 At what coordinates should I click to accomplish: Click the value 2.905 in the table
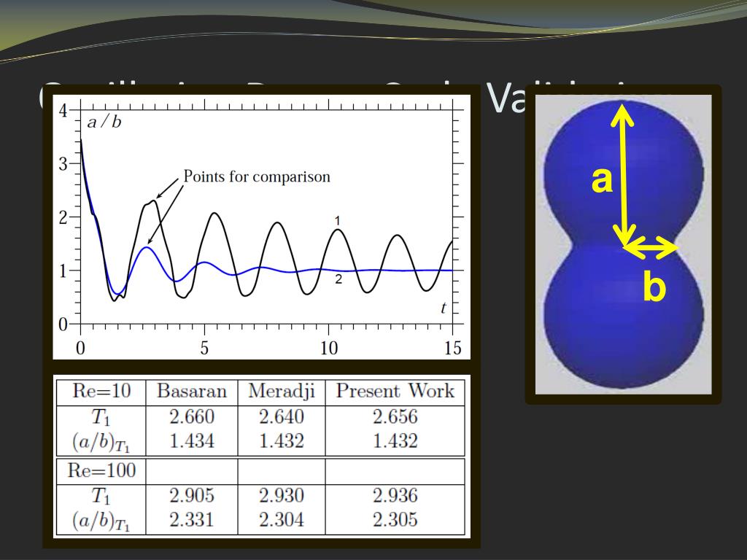coord(192,496)
